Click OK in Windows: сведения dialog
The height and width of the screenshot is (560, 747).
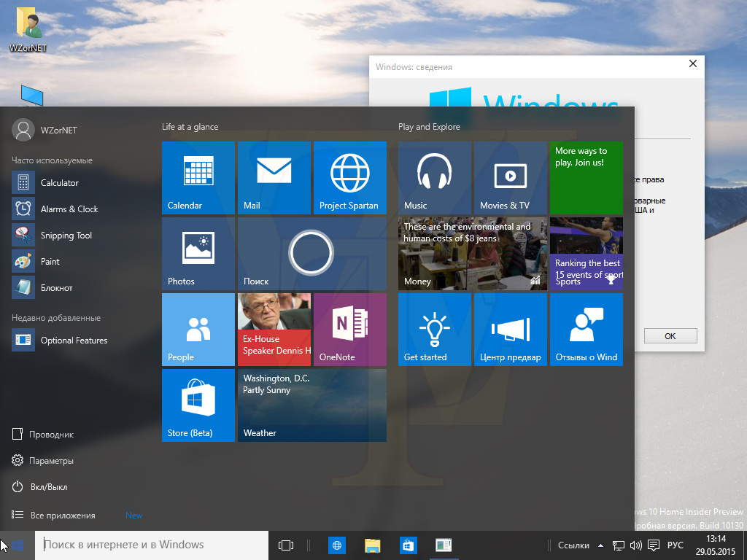pyautogui.click(x=670, y=335)
